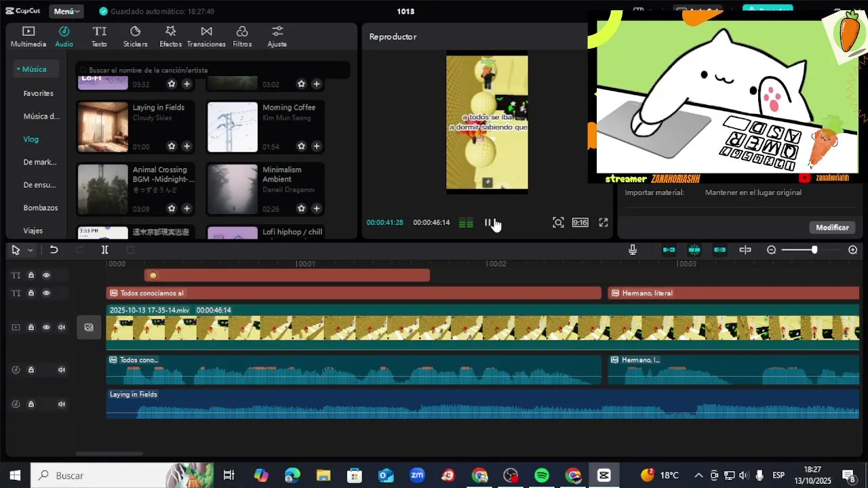Open the Windows taskbar search box
This screenshot has height=488, width=868.
(x=122, y=476)
